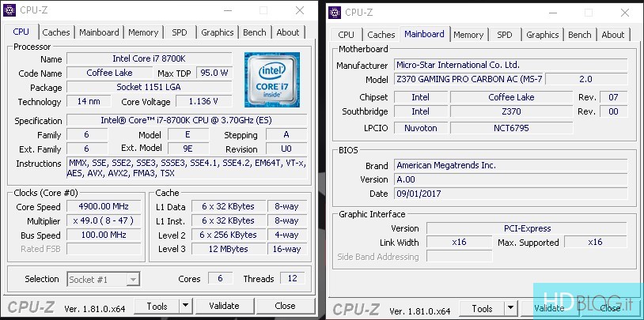Open the SPD tab in the right window

(505, 35)
